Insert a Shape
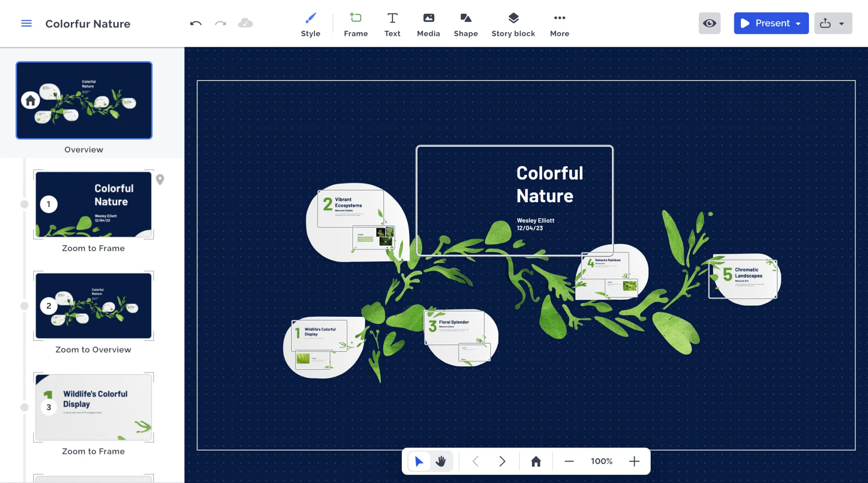Image resolution: width=868 pixels, height=483 pixels. [465, 23]
